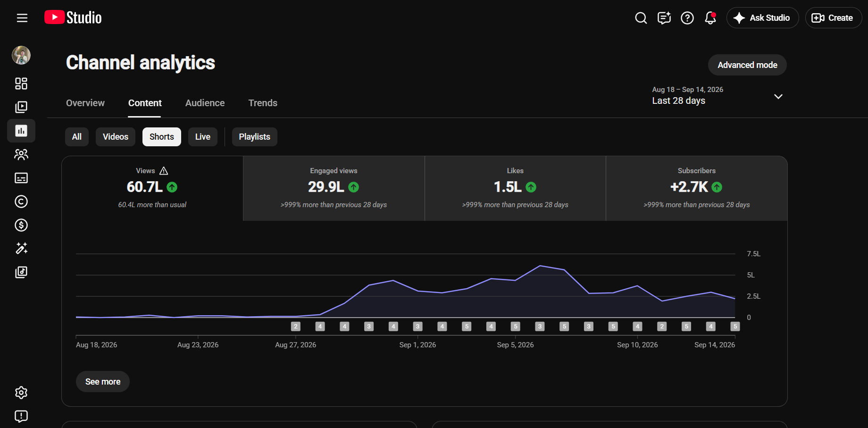The image size is (868, 428).
Task: Select the Content tab
Action: pyautogui.click(x=145, y=103)
